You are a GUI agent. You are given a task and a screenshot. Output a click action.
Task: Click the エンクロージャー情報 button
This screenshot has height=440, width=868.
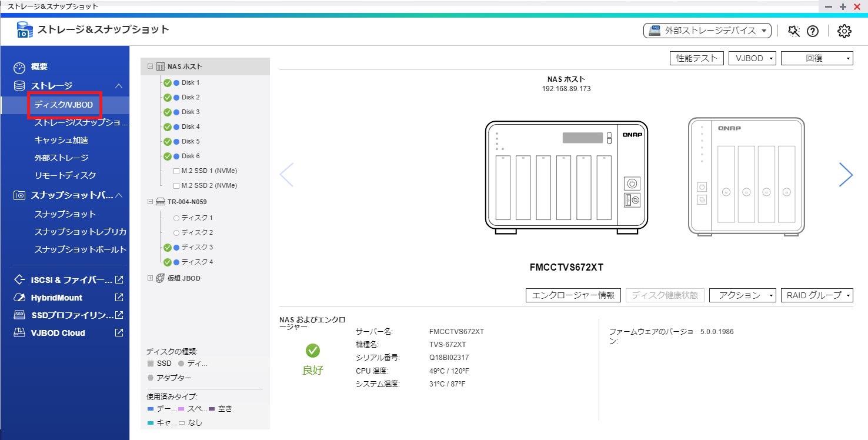pyautogui.click(x=573, y=295)
